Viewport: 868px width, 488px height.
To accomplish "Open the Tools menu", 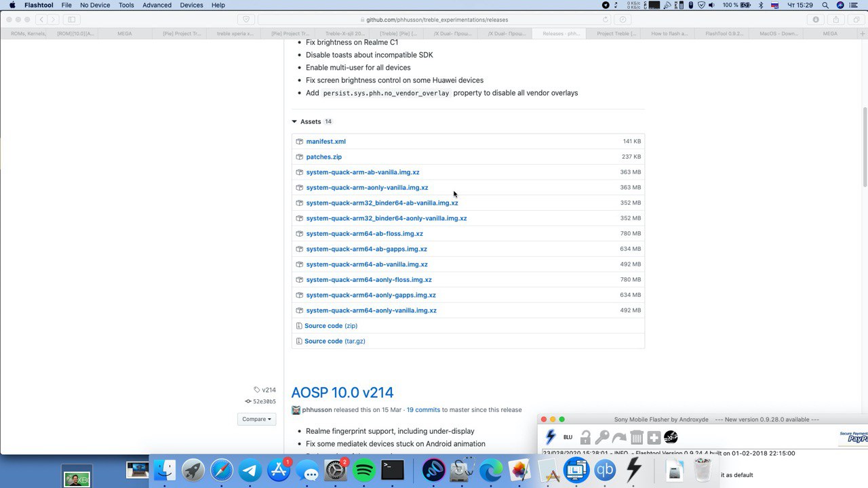I will coord(126,5).
